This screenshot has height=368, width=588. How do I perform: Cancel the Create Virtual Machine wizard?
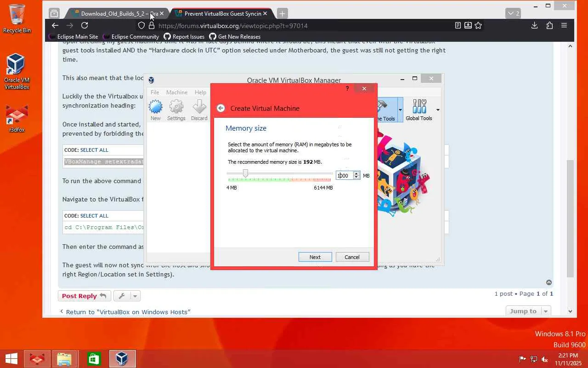point(352,257)
